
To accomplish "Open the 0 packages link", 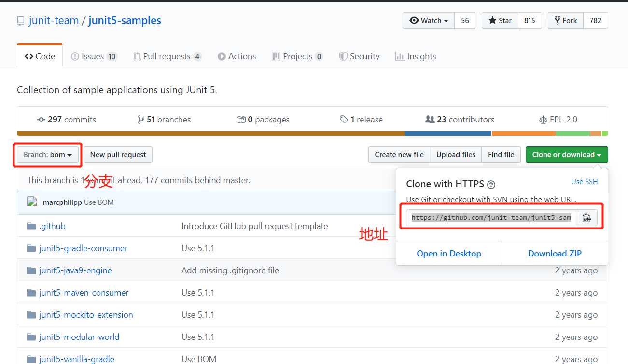I will [263, 120].
